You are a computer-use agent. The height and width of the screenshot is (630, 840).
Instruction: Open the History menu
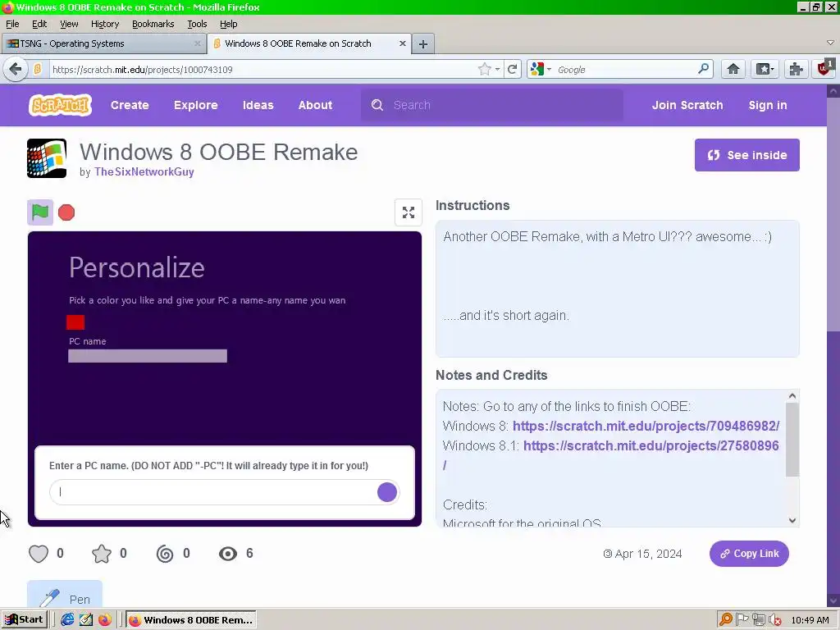pos(104,24)
